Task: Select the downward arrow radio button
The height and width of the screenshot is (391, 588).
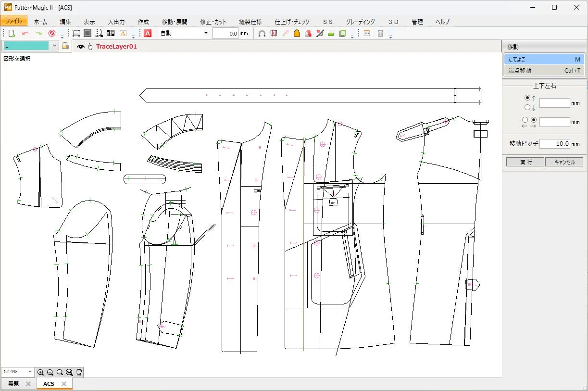Action: click(527, 107)
